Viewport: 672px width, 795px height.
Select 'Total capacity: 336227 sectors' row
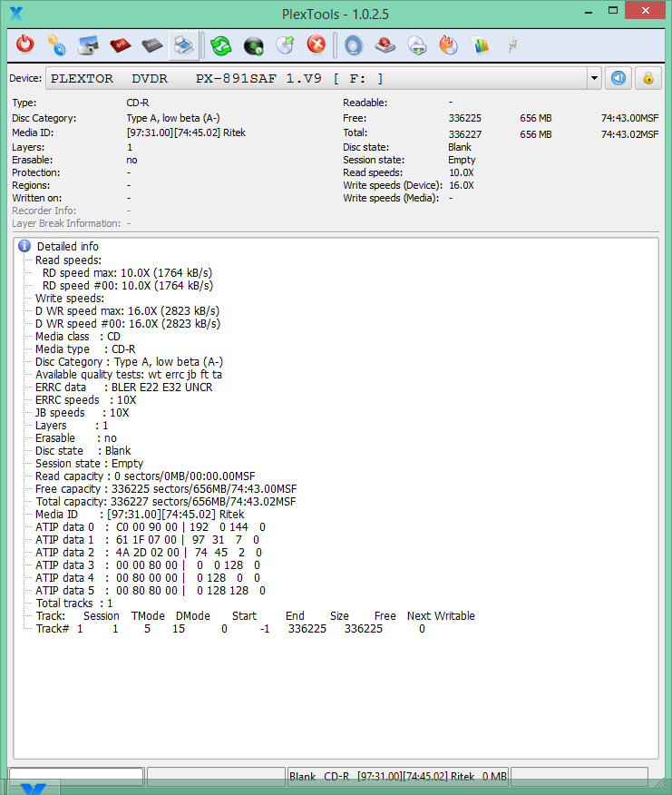click(166, 502)
